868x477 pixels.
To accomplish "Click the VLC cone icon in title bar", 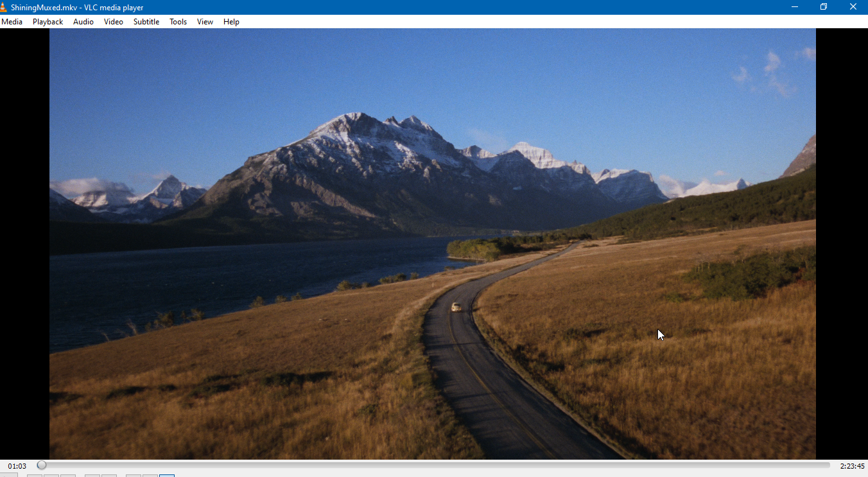I will pyautogui.click(x=4, y=7).
